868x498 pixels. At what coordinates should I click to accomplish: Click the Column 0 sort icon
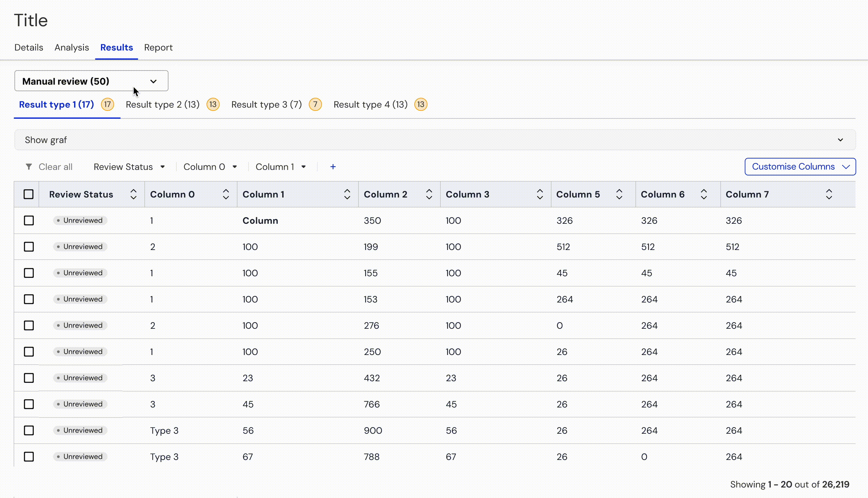[226, 194]
